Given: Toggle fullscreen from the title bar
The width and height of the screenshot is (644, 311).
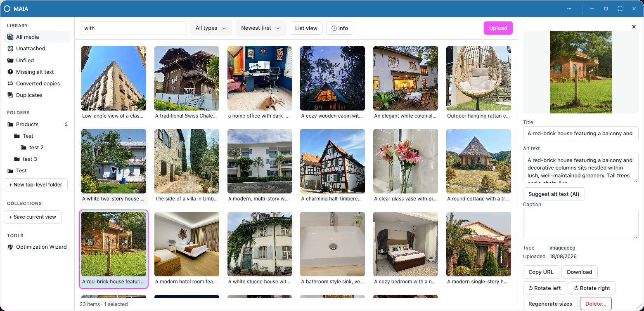Looking at the screenshot, I should [x=620, y=9].
